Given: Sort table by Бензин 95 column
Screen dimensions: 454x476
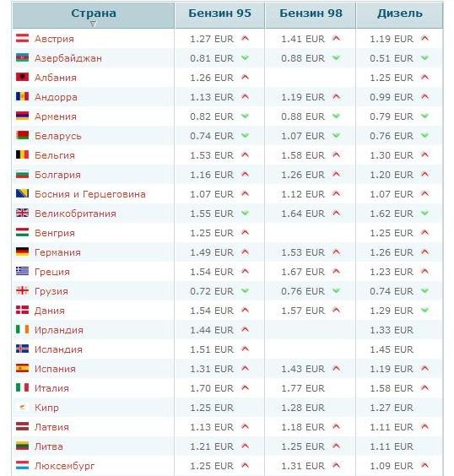Looking at the screenshot, I should click(219, 13).
